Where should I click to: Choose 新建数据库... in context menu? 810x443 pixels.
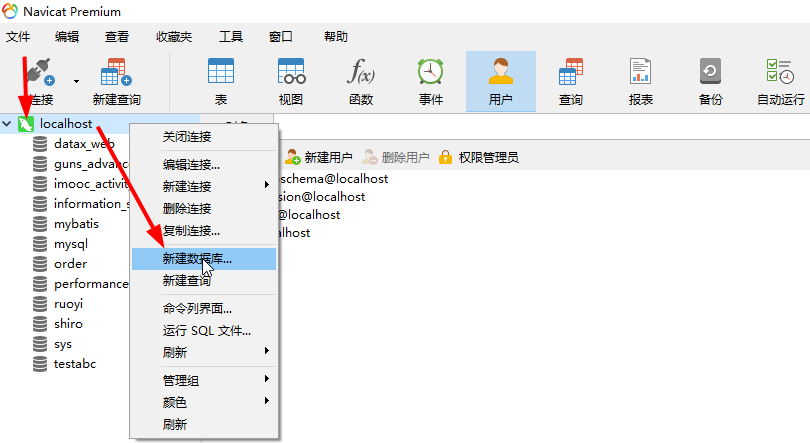point(204,259)
